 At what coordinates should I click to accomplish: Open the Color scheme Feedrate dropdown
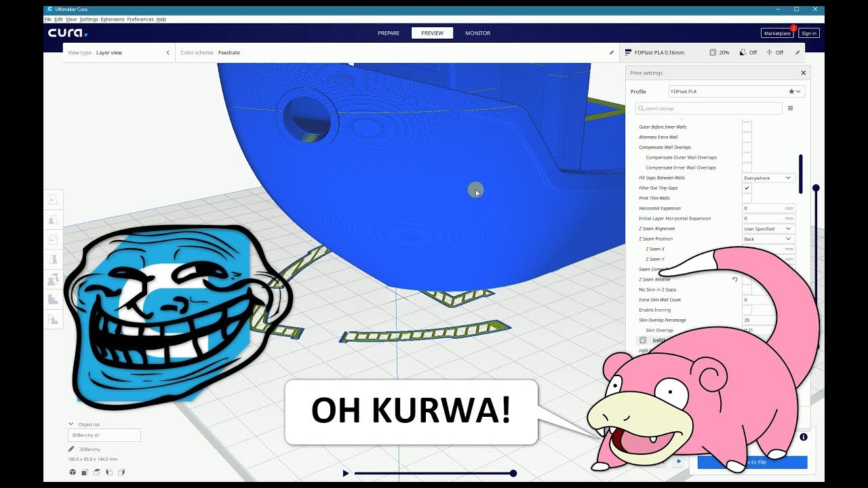(x=397, y=52)
